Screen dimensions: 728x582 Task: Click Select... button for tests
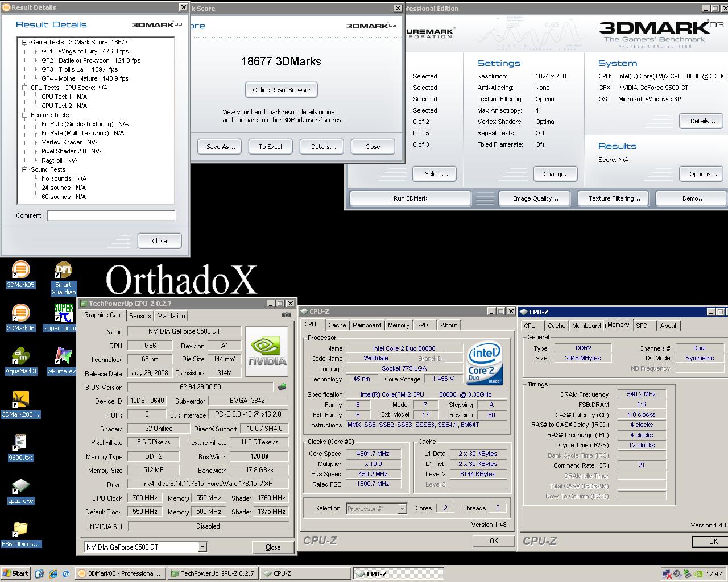[x=436, y=174]
